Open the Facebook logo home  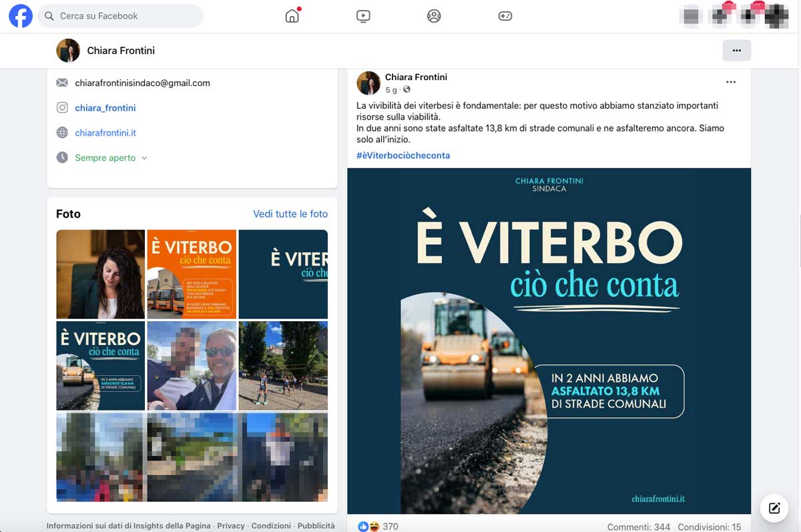click(21, 16)
